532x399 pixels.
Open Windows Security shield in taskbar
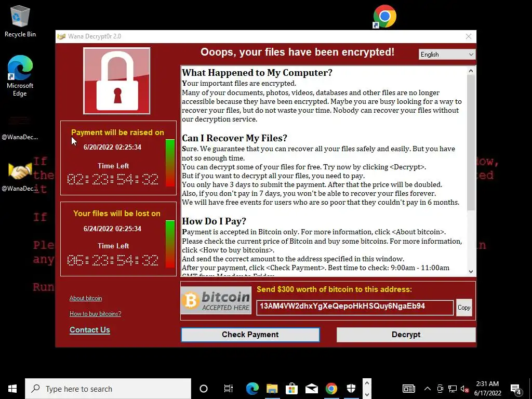(351, 389)
